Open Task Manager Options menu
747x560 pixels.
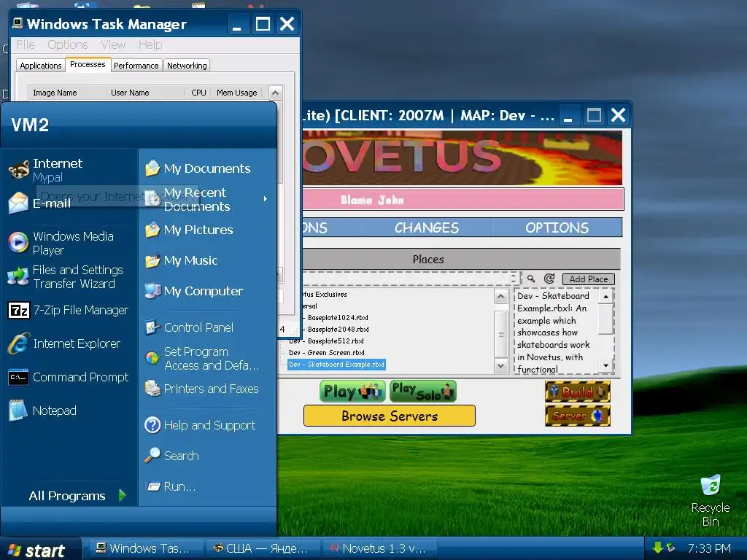click(68, 44)
